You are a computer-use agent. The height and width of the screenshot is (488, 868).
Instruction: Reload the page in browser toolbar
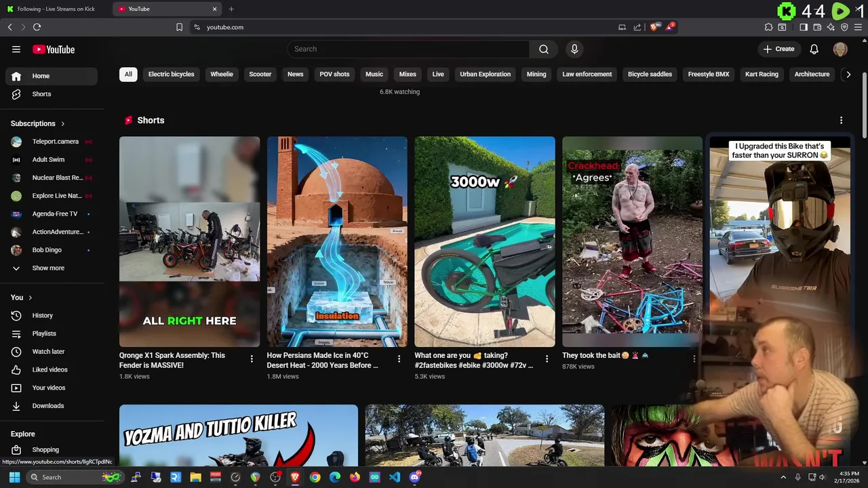click(x=37, y=27)
